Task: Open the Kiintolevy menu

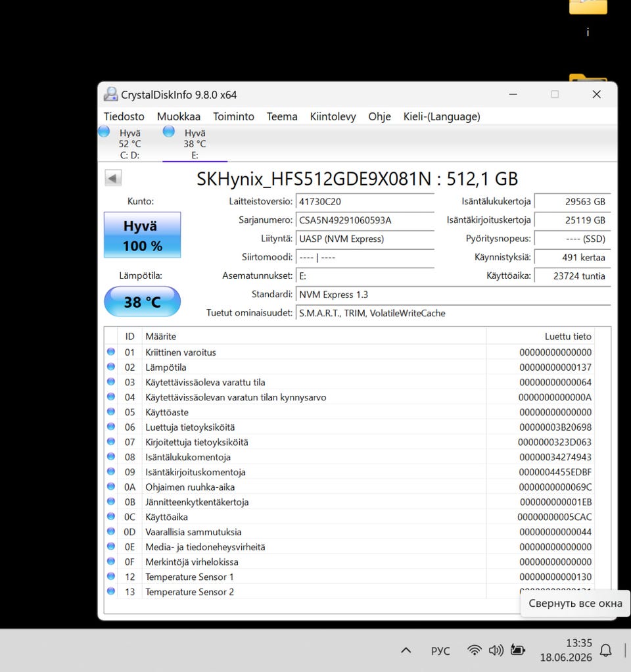Action: (333, 116)
